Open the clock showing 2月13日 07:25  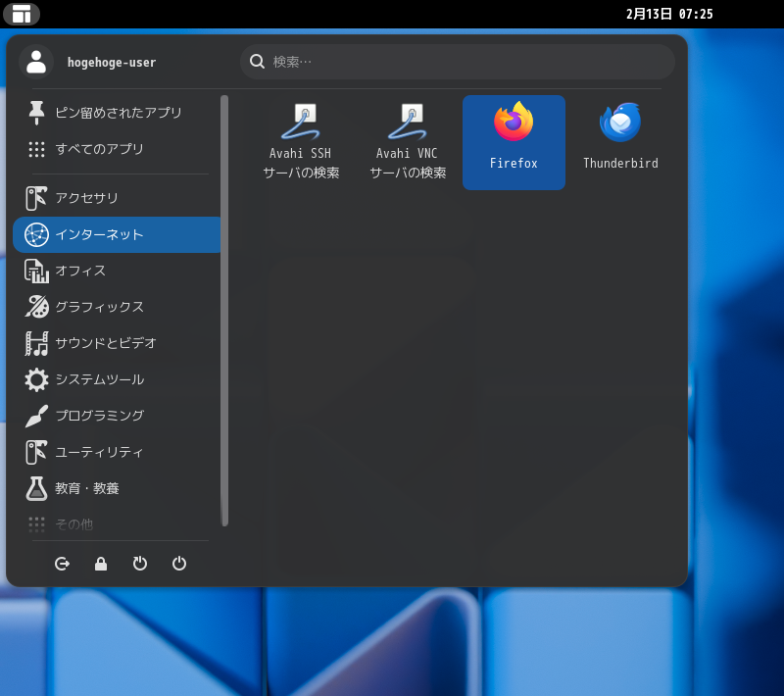point(669,14)
